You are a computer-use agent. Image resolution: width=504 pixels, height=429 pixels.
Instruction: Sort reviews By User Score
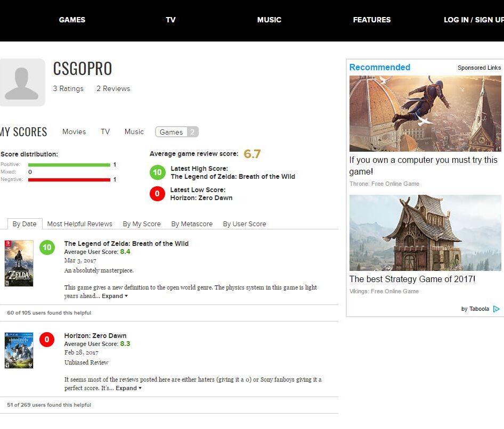(245, 224)
